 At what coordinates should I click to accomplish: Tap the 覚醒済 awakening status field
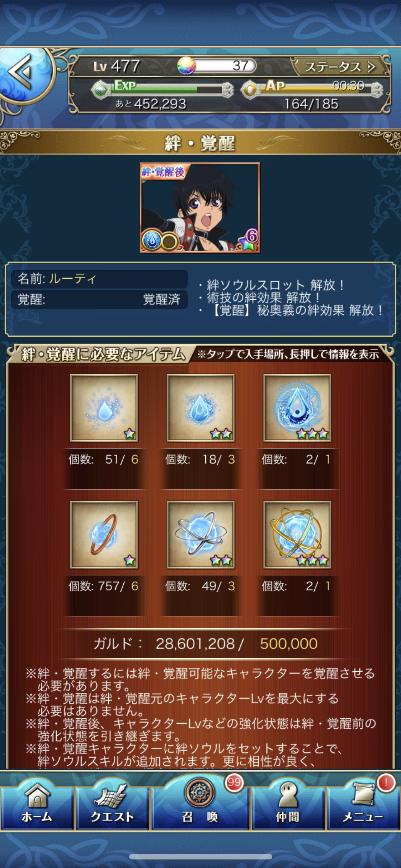[x=99, y=299]
